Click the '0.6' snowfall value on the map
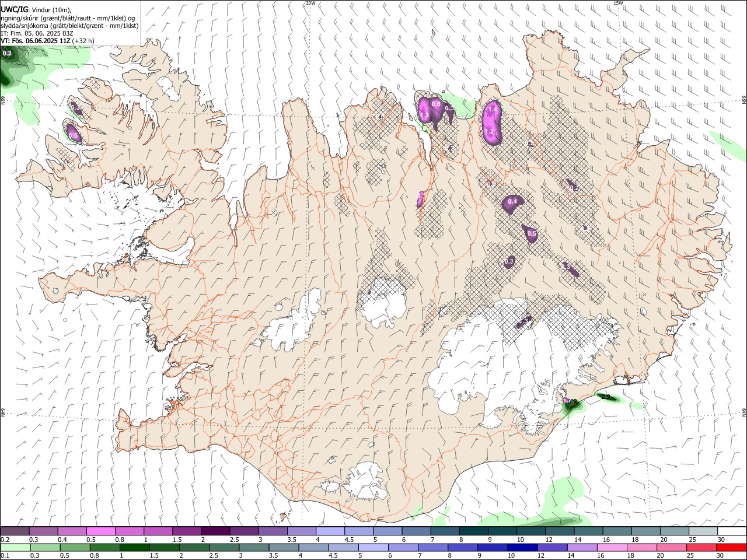The height and width of the screenshot is (560, 747). [x=435, y=104]
